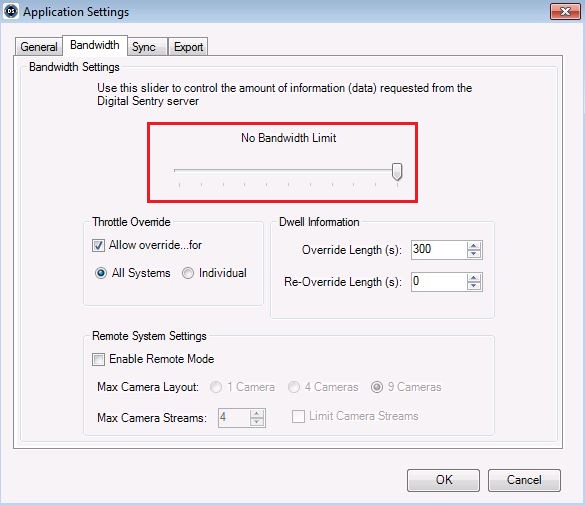Increase Override Length with up arrow
Image resolution: width=585 pixels, height=505 pixels.
pos(474,246)
